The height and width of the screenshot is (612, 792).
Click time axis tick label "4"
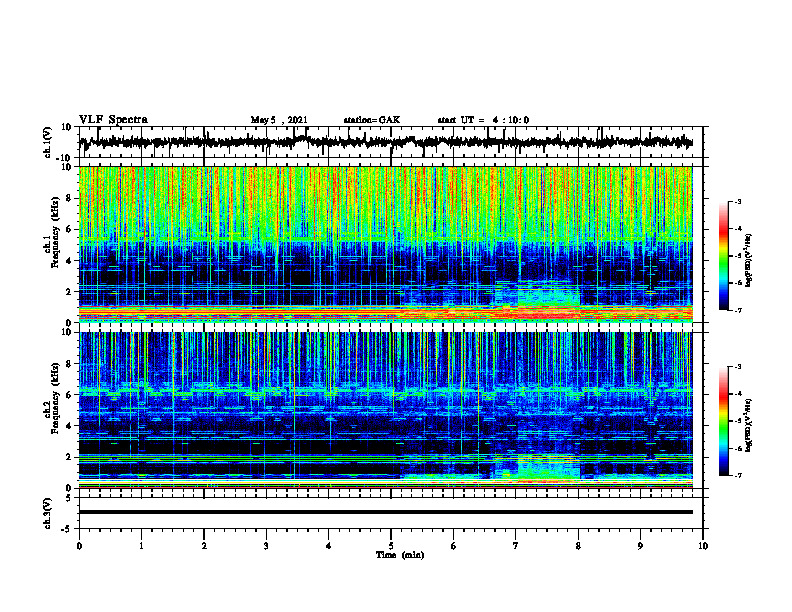(329, 546)
